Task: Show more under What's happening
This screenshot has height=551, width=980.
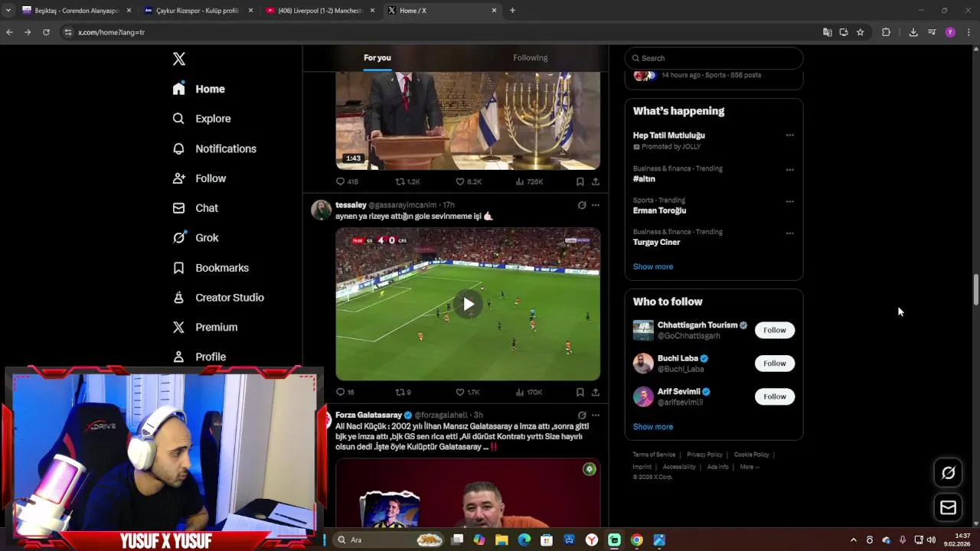Action: pos(653,266)
